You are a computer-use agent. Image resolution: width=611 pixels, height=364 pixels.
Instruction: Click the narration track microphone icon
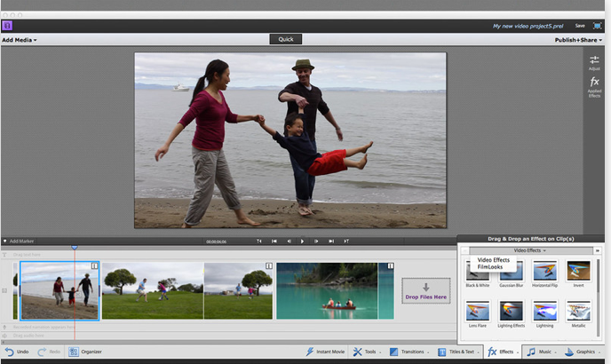click(x=4, y=327)
